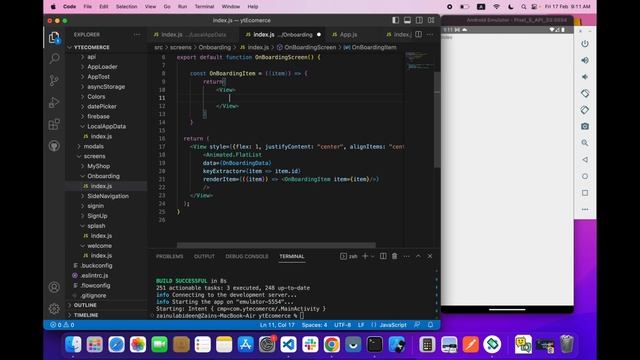Click Ln 11, Col 17 status item
Viewport: 640px width, 360px height.
coord(277,325)
